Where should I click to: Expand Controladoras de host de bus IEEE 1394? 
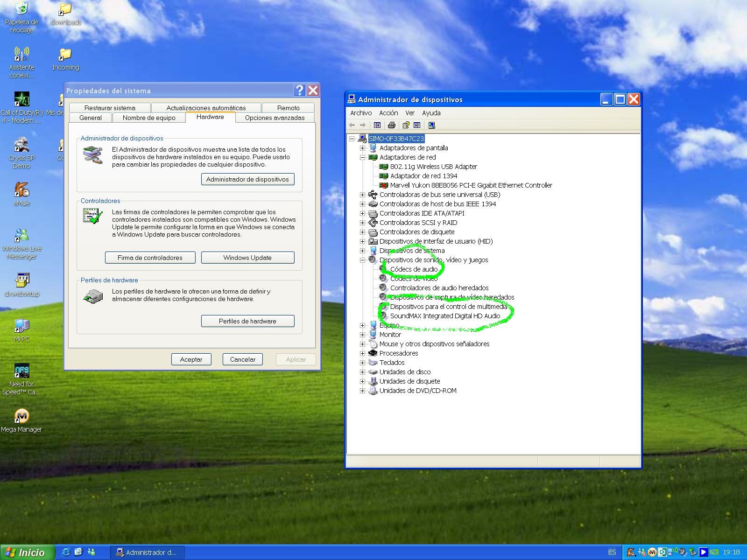(362, 204)
